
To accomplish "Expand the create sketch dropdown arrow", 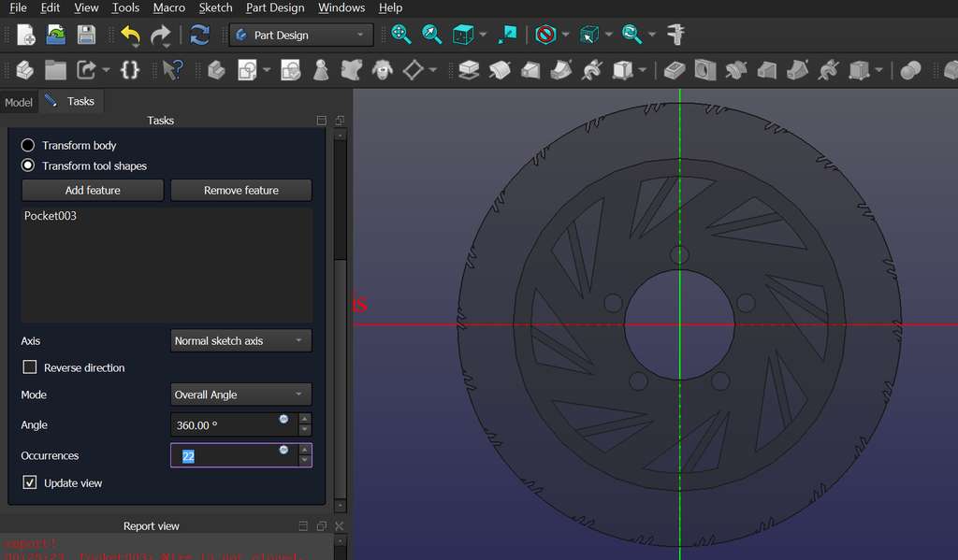I will pos(267,70).
